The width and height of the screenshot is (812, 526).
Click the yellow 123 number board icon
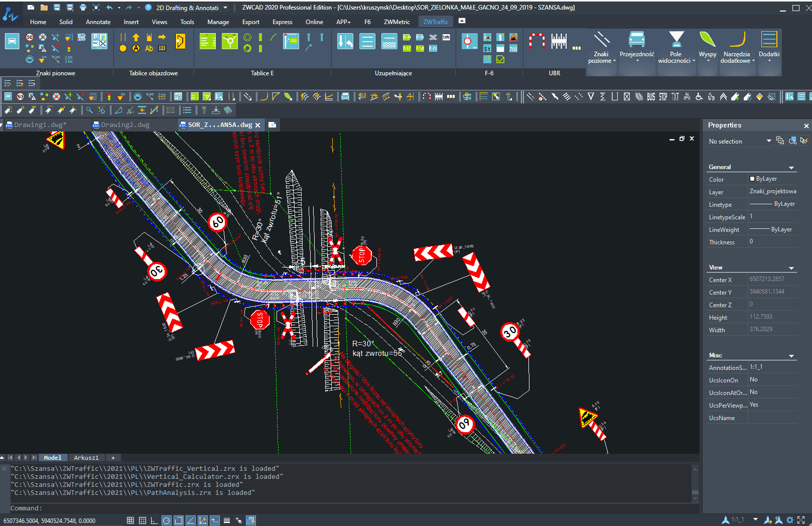coord(162,48)
